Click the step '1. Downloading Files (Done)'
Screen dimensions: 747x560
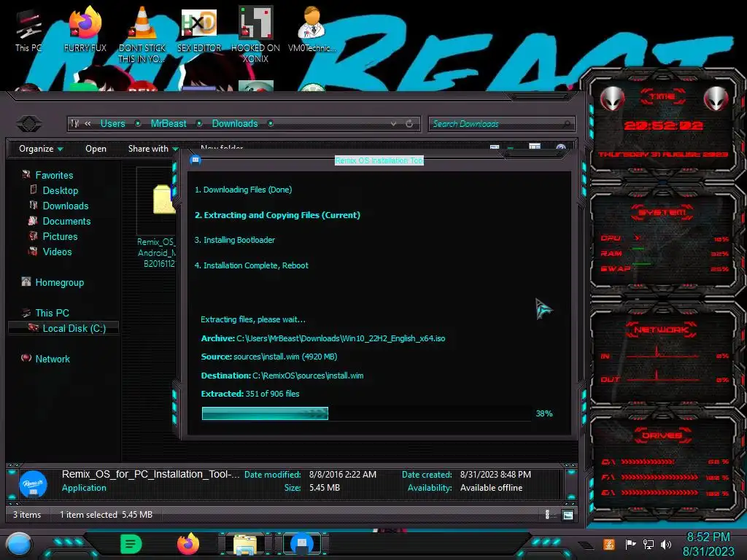[243, 190]
